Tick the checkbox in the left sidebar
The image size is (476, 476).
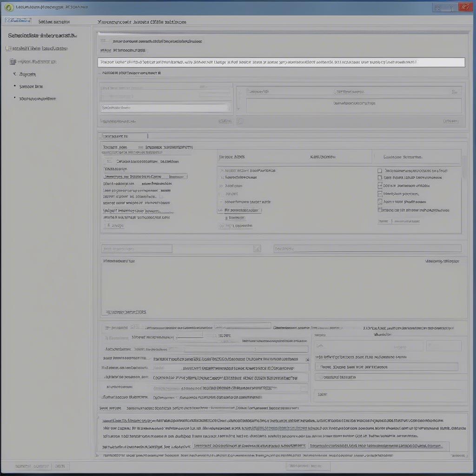(8, 48)
